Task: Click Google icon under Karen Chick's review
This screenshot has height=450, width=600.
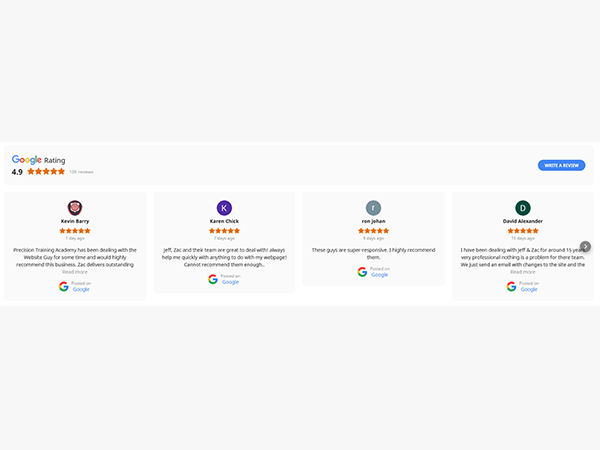Action: tap(213, 278)
